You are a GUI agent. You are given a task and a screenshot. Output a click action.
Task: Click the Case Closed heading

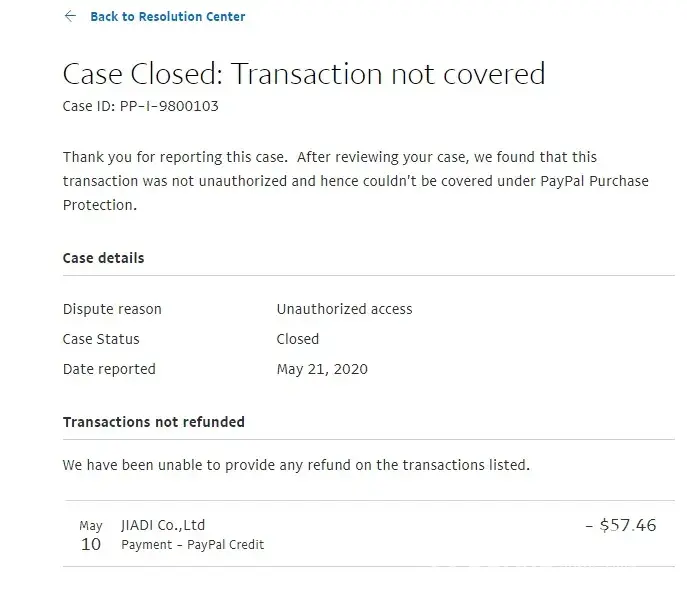[303, 74]
